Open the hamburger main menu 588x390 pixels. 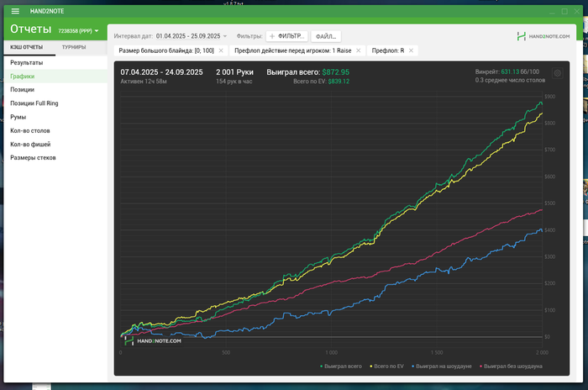coord(15,11)
